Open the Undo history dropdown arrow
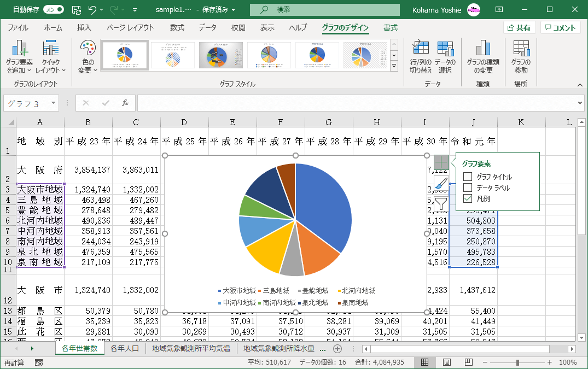 (102, 10)
